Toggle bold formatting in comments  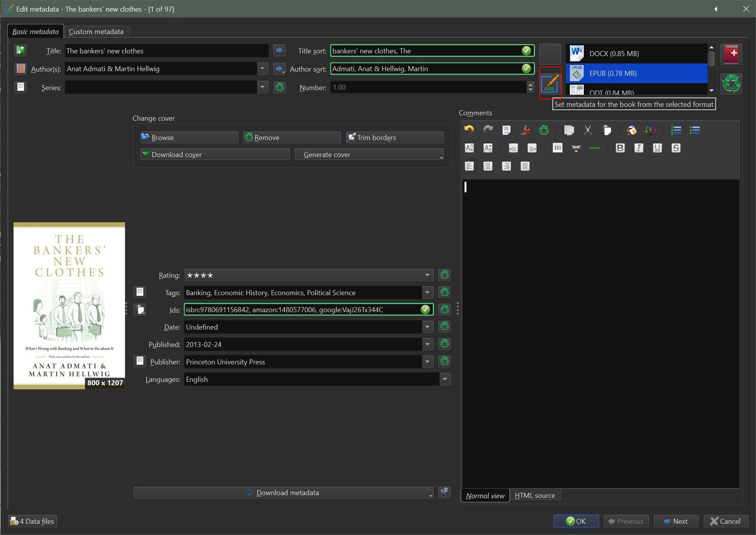point(620,148)
